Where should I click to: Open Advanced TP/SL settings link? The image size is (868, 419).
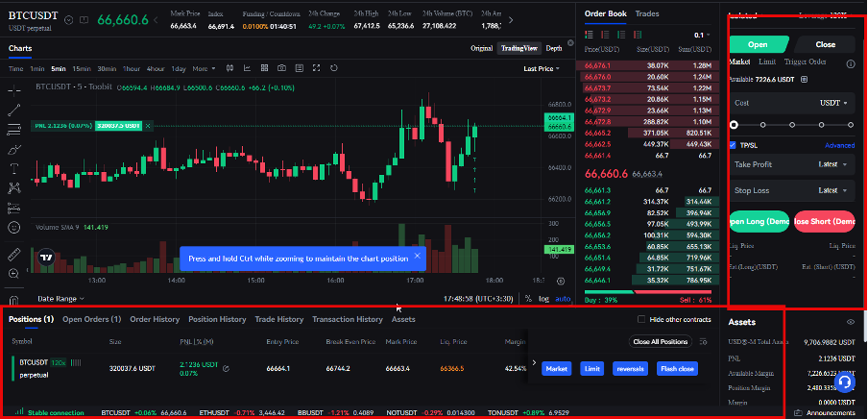[840, 146]
